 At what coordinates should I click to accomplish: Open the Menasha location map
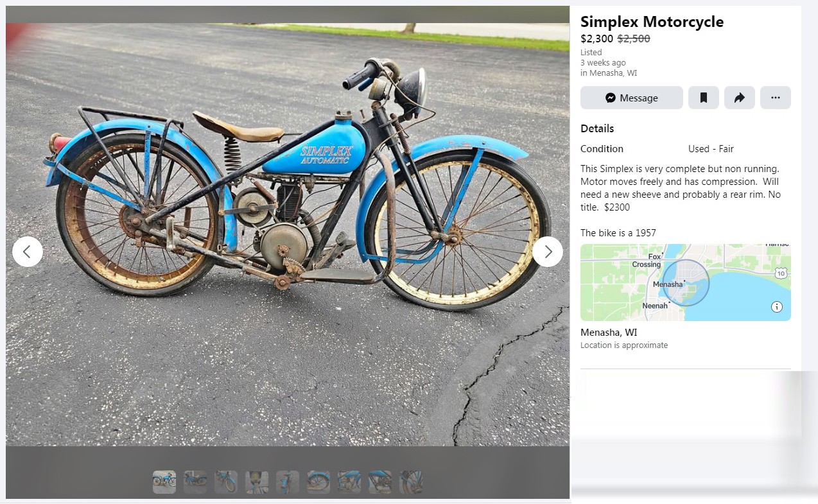[685, 282]
